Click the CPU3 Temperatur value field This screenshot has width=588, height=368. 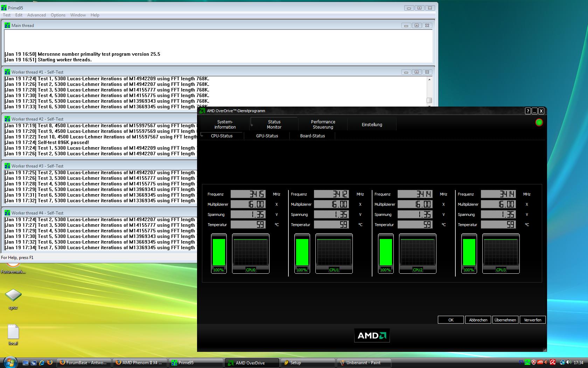tap(498, 224)
